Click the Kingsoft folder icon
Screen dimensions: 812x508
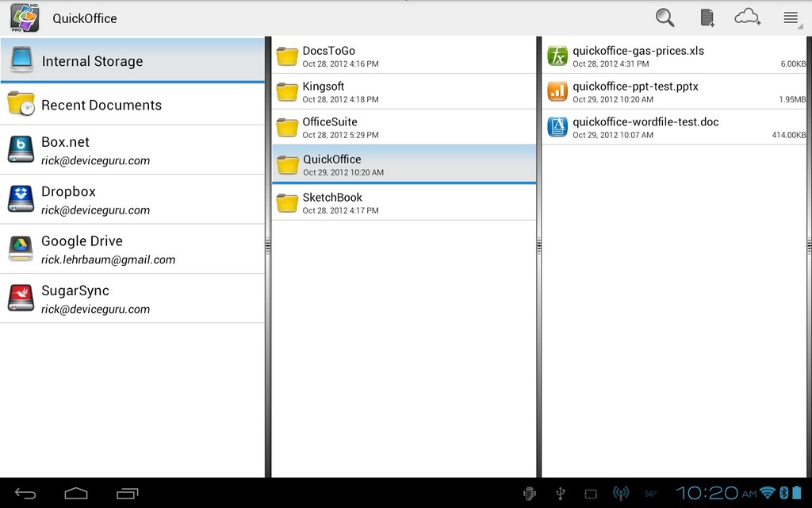point(287,92)
